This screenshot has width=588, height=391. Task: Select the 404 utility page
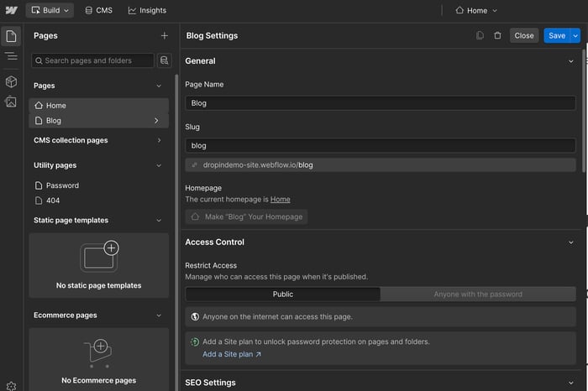98,201
